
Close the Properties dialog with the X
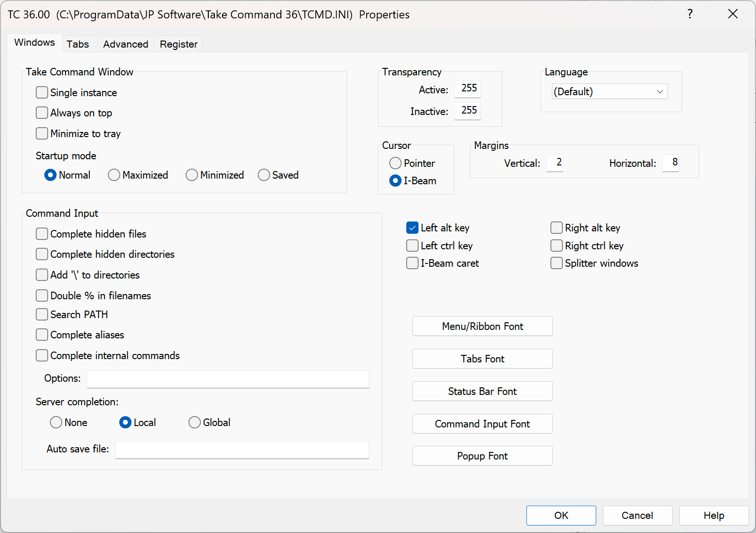(x=733, y=14)
